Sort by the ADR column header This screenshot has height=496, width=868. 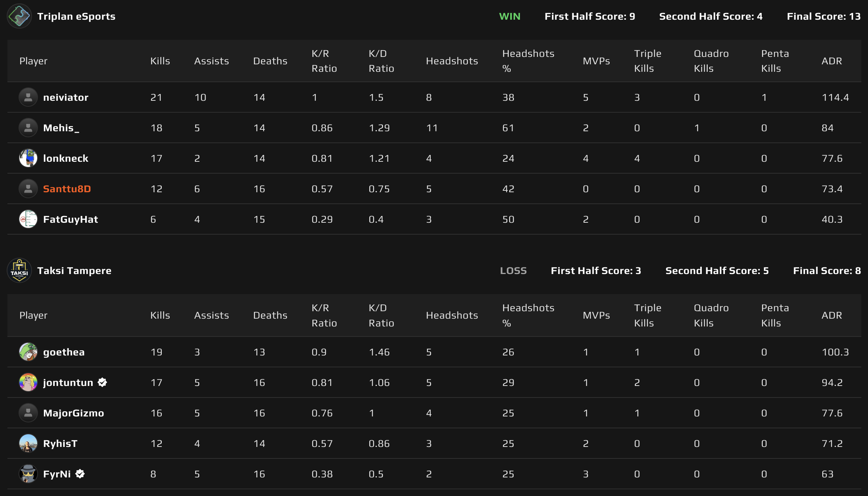[x=833, y=61]
